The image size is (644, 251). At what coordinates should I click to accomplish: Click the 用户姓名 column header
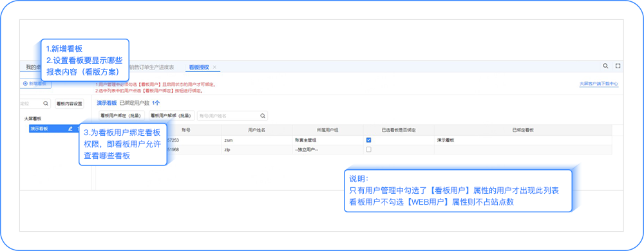tap(257, 130)
